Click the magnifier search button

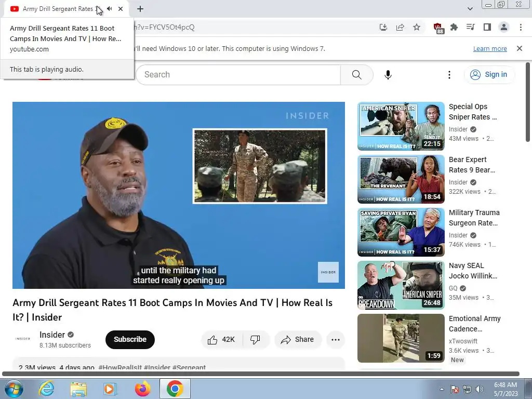coord(356,75)
